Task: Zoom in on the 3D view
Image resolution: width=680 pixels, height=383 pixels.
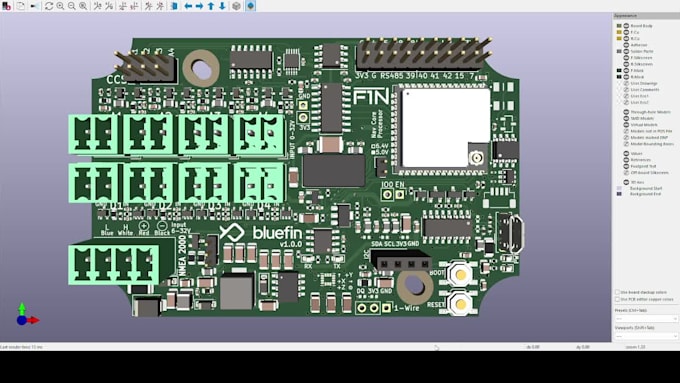Action: pyautogui.click(x=60, y=6)
